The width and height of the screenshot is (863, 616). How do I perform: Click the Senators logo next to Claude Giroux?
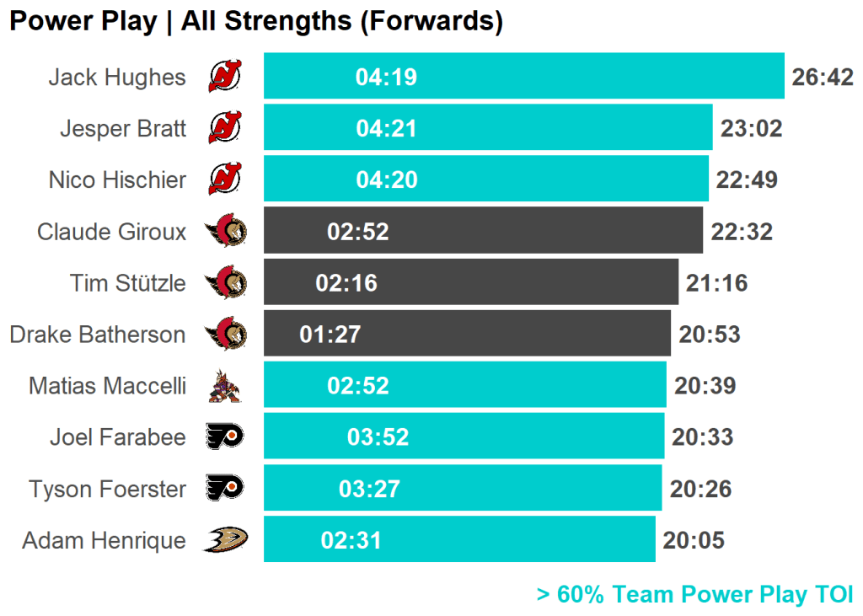pyautogui.click(x=225, y=231)
